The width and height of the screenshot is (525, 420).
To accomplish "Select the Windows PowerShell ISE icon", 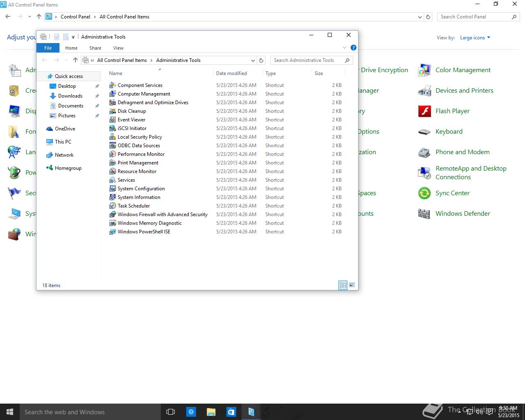I will pyautogui.click(x=112, y=232).
